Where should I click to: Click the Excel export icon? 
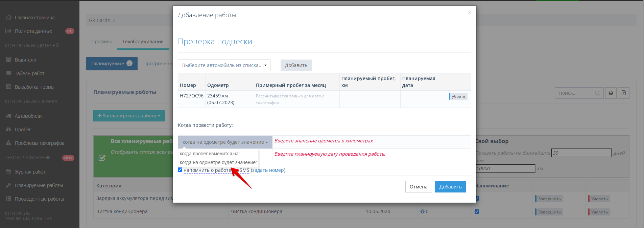click(624, 93)
